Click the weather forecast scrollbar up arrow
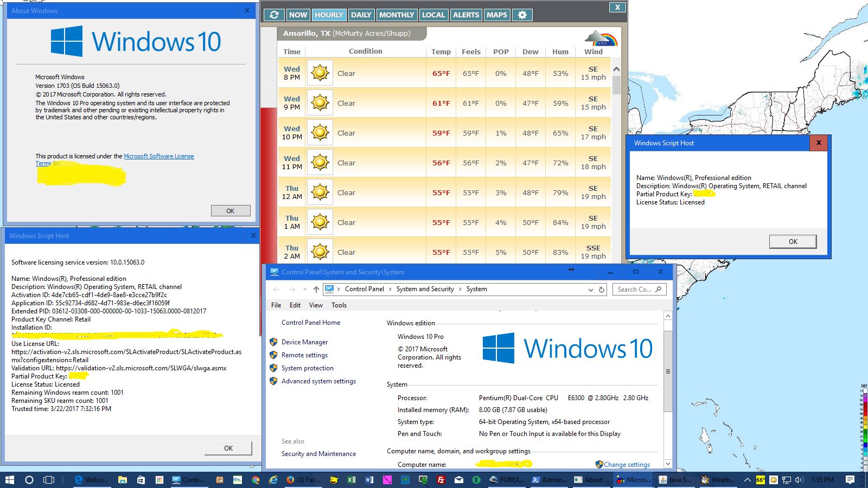868x488 pixels. click(x=616, y=69)
